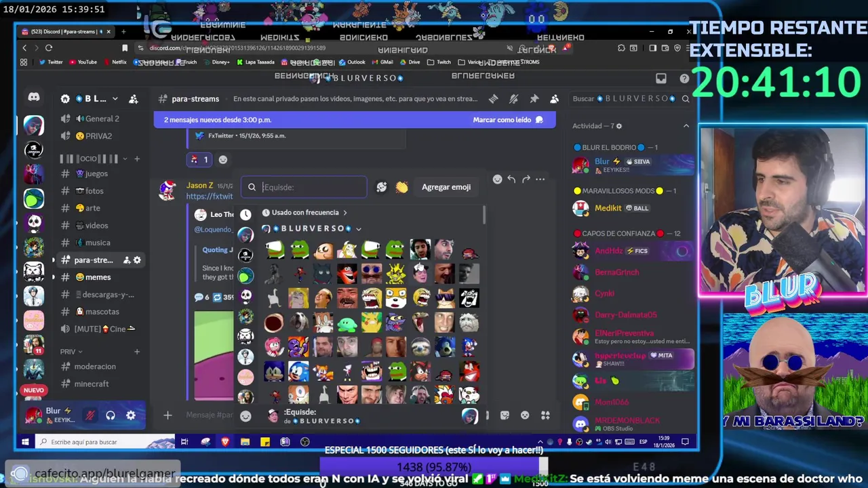This screenshot has height=488, width=868.
Task: Open the fotos channel
Action: [x=94, y=191]
